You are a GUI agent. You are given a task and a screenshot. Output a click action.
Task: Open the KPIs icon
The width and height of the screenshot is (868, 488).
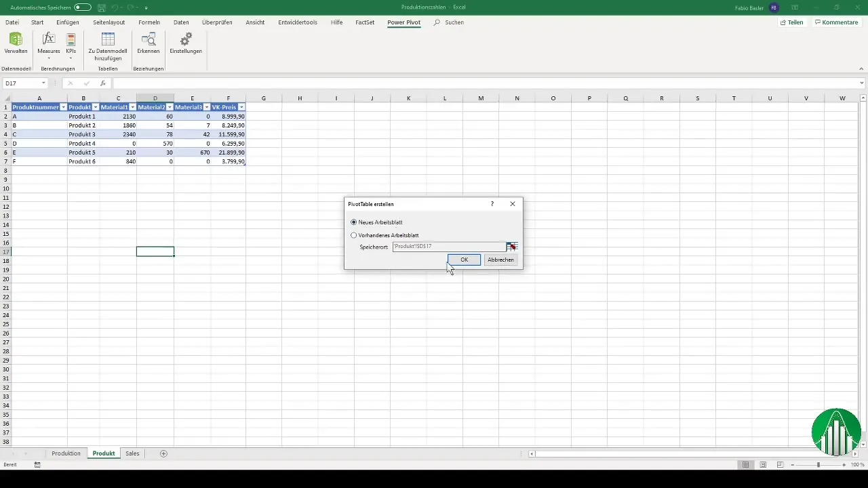[71, 39]
